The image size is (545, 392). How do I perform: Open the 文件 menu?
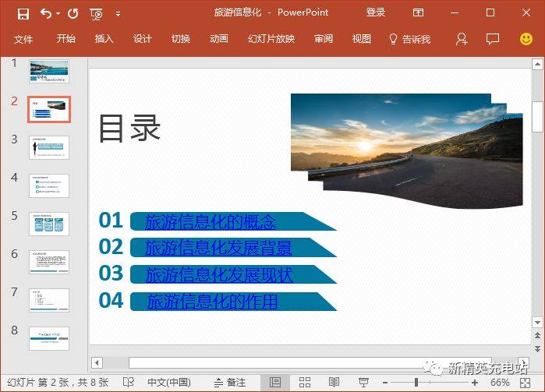click(23, 39)
